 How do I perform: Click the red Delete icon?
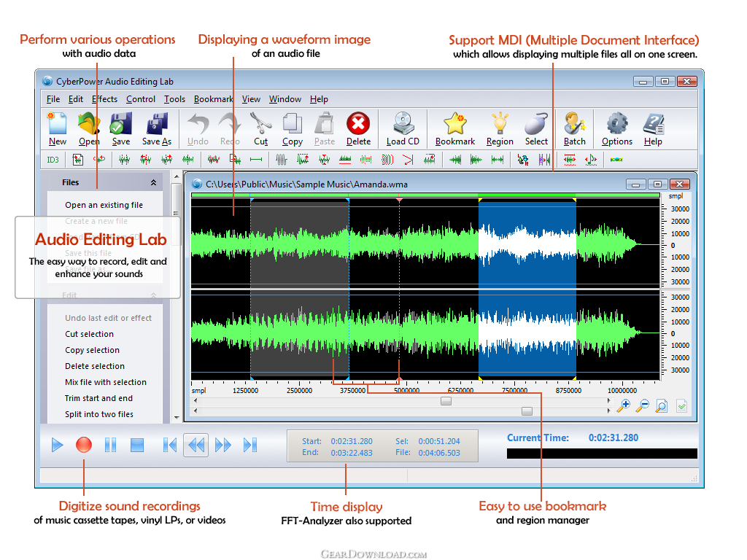[358, 124]
